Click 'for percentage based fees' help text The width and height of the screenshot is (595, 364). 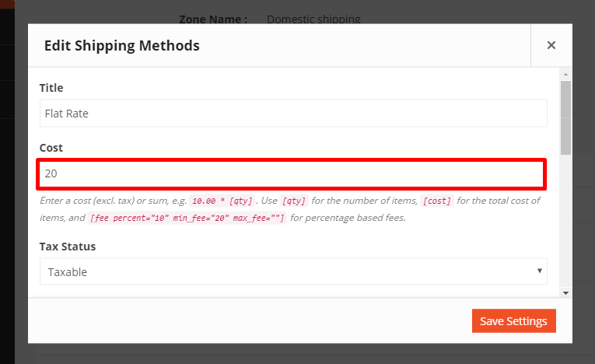coord(348,218)
